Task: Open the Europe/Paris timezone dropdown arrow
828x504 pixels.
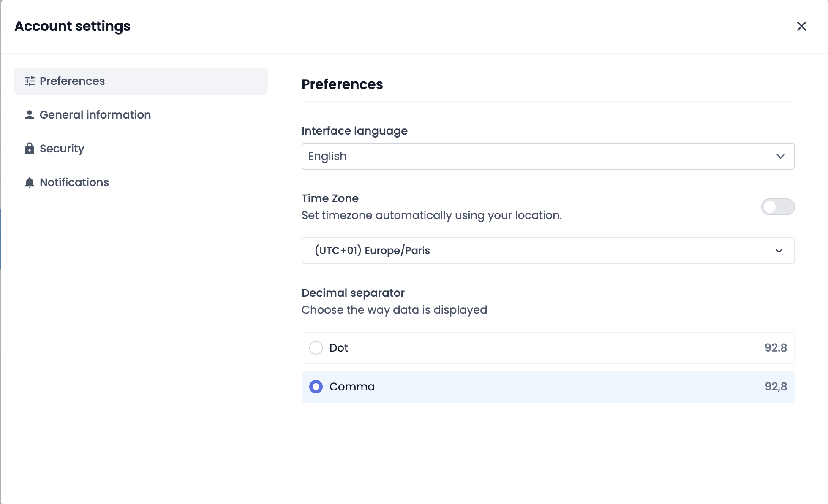Action: (x=779, y=251)
